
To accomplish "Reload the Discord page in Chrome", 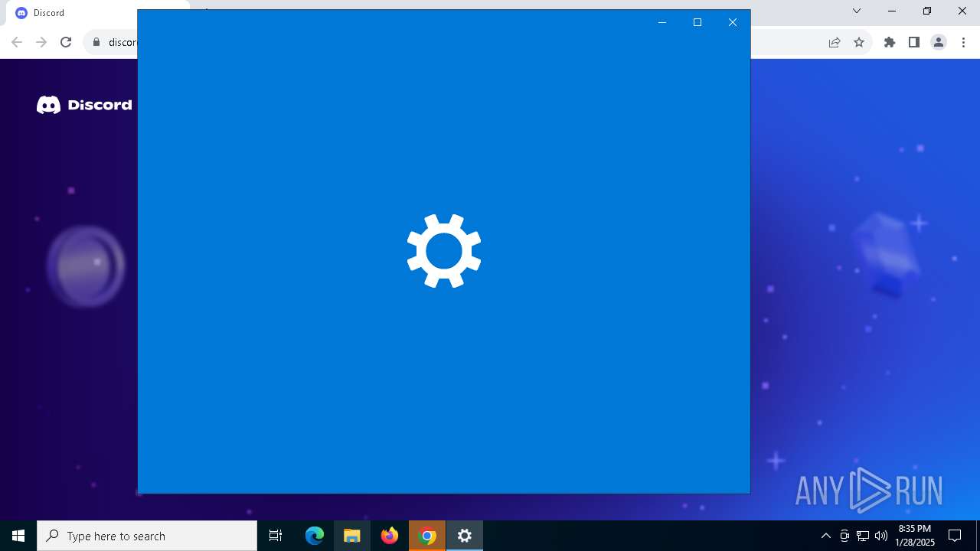I will coord(66,42).
